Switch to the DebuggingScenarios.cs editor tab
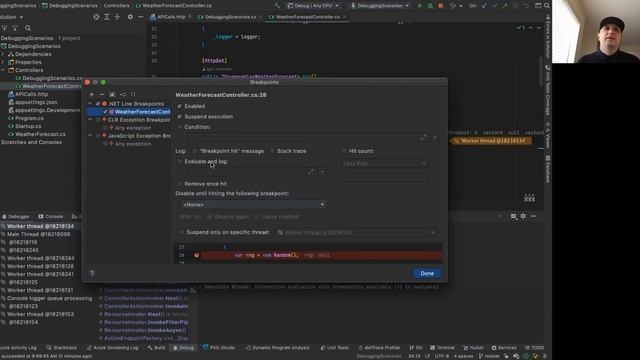Viewport: 640px width, 360px height. [x=230, y=17]
